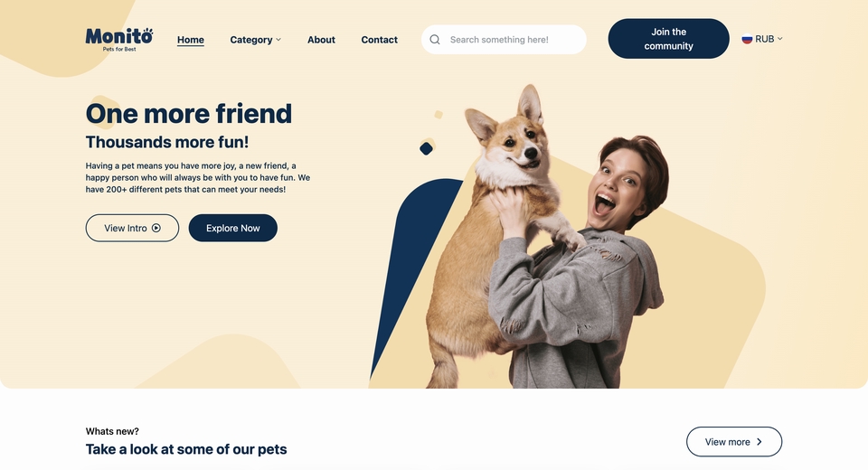Click the right arrow icon in View more
The image size is (868, 470).
(759, 442)
